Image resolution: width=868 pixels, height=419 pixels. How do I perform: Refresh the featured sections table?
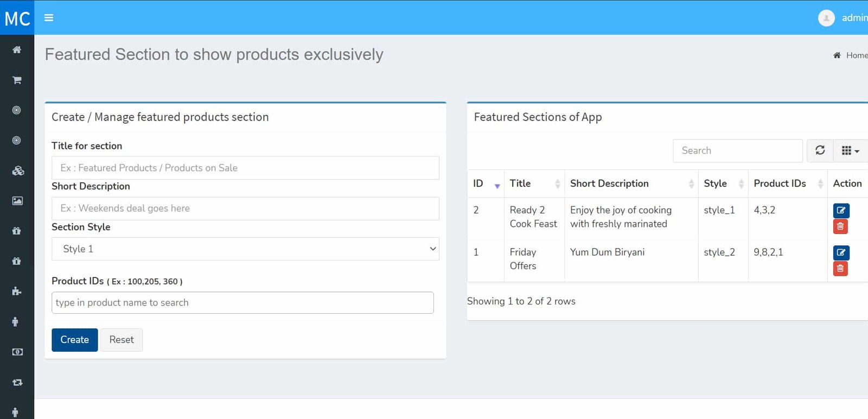pyautogui.click(x=820, y=150)
